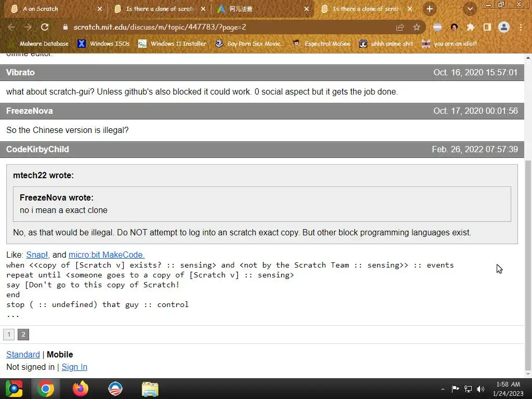Click the Chrome taskbar icon
This screenshot has width=532, height=399.
[46, 389]
